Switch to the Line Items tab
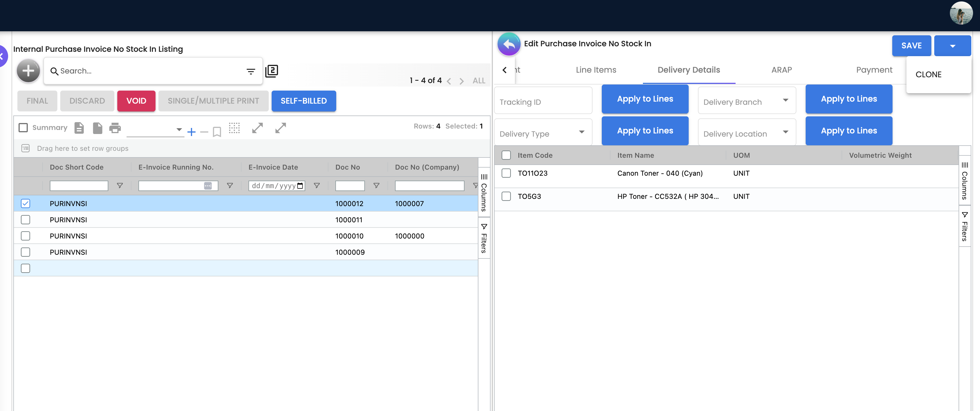980x411 pixels. click(596, 70)
